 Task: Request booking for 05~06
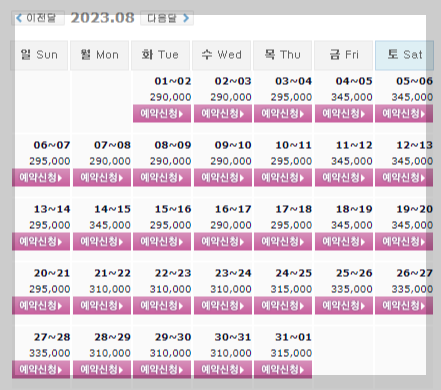tap(404, 114)
